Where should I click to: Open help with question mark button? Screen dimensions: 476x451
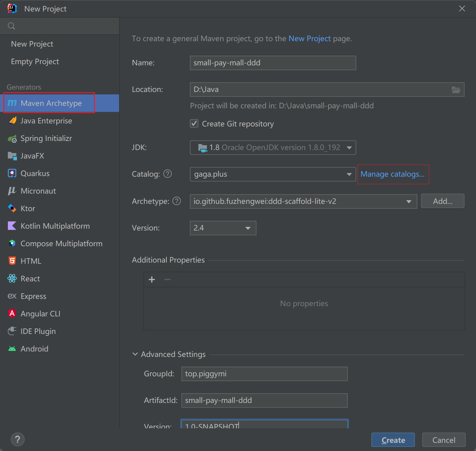tap(18, 440)
